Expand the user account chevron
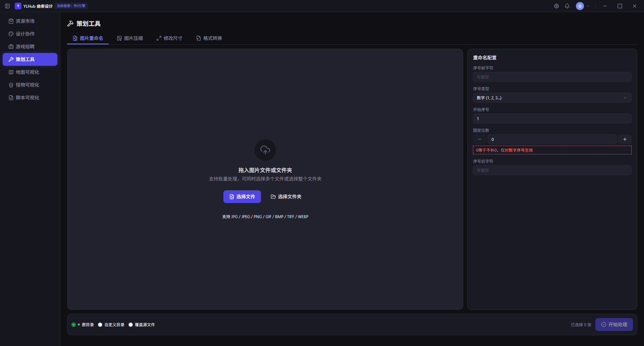644x346 pixels. coord(588,6)
